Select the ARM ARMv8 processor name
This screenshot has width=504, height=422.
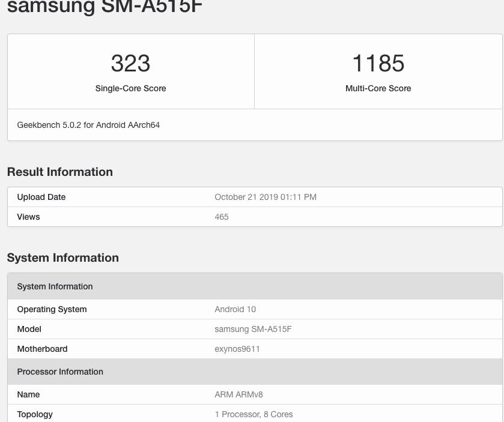[238, 394]
